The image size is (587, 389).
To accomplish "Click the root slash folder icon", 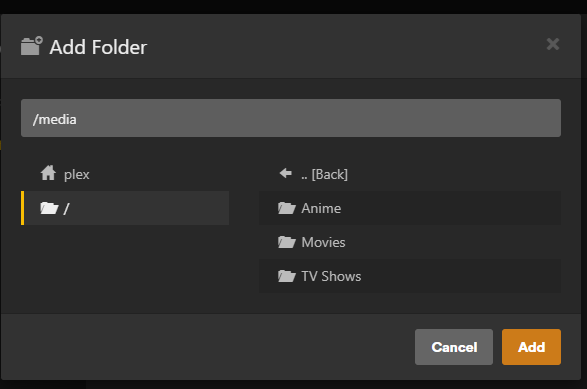I will click(x=49, y=208).
